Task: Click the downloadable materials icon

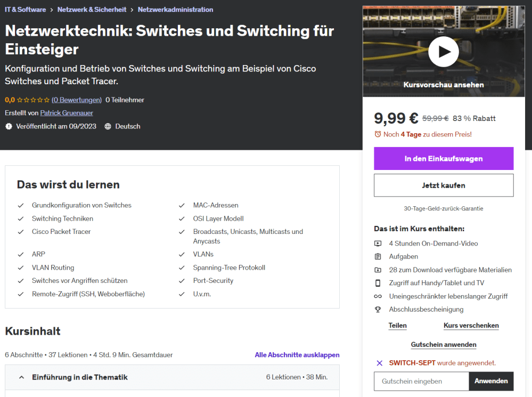Action: (x=378, y=270)
